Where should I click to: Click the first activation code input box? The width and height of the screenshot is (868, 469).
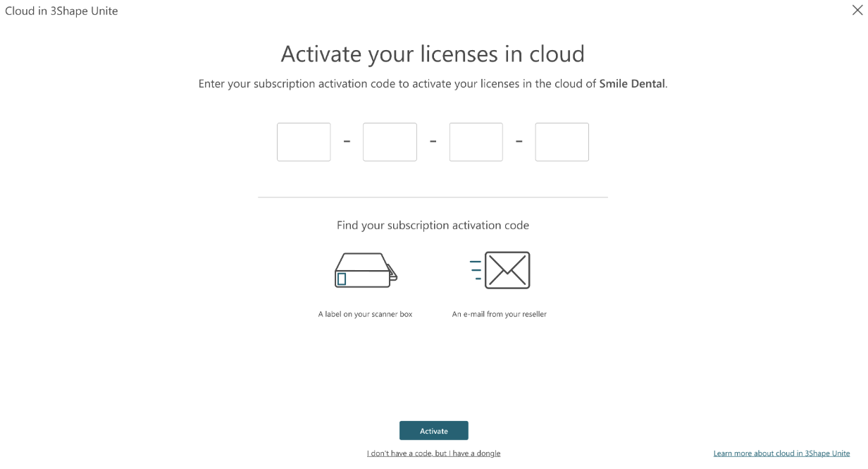(x=304, y=142)
